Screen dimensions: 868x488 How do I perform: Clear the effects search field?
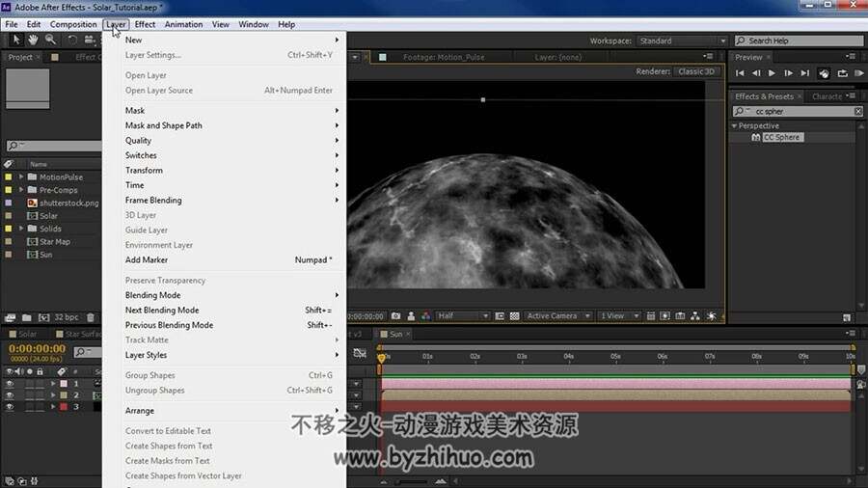[x=858, y=111]
